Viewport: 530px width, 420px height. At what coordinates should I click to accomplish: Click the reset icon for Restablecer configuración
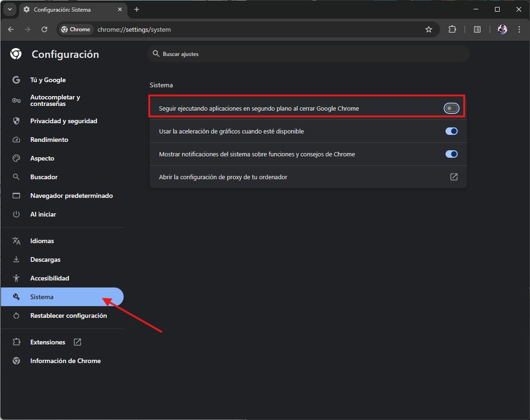click(x=16, y=316)
